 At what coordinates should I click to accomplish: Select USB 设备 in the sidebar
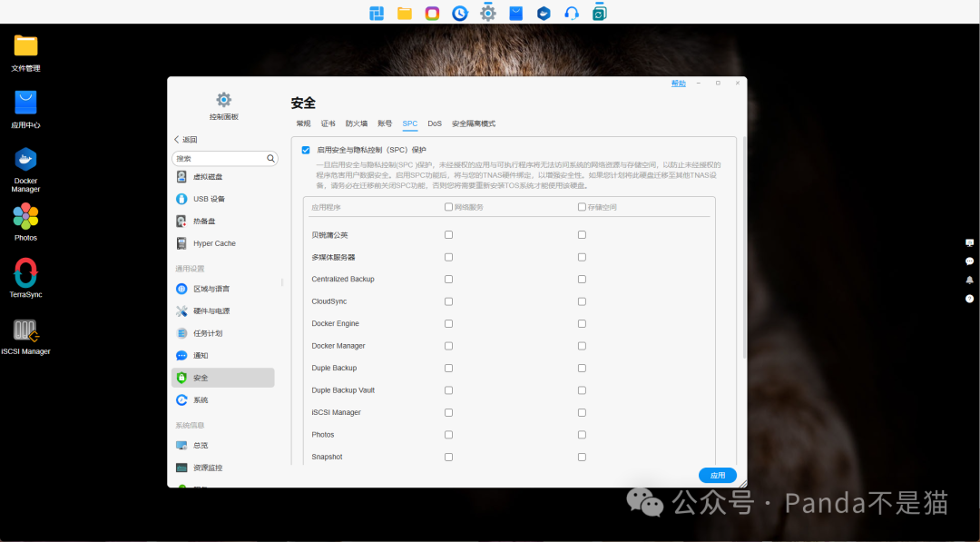coord(207,198)
